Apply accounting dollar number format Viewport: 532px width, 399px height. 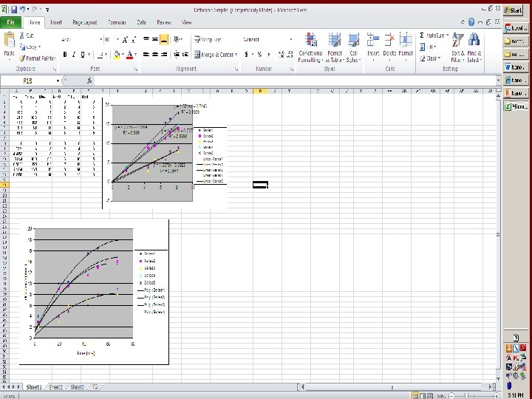coord(247,54)
